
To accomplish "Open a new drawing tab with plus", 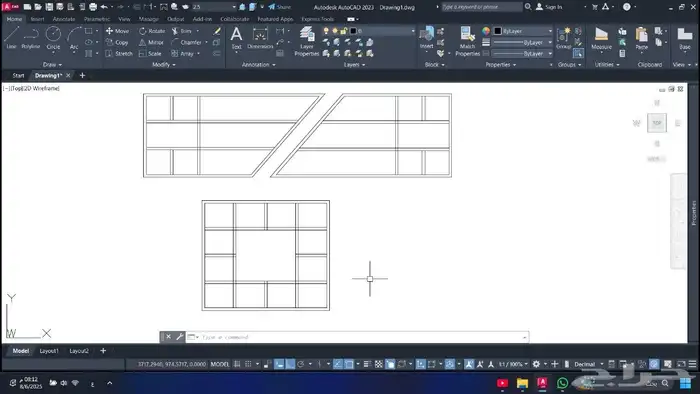I will click(82, 75).
